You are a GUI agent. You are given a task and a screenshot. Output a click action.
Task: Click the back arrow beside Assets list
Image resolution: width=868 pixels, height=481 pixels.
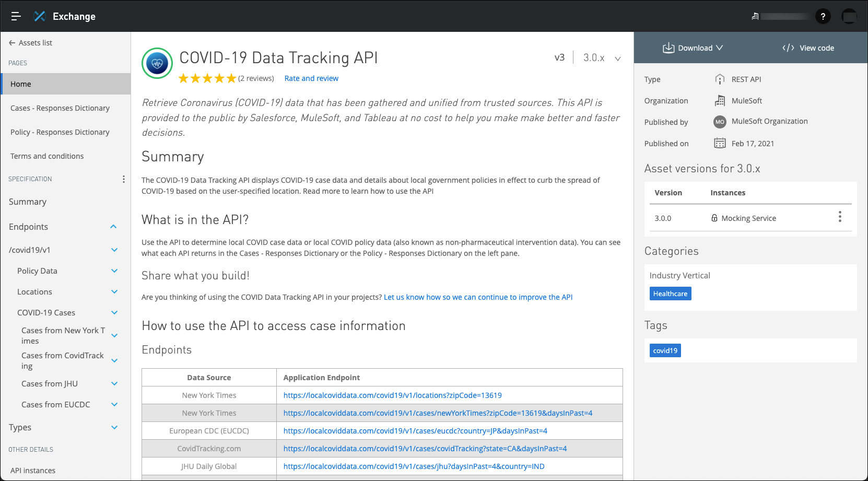click(x=12, y=43)
